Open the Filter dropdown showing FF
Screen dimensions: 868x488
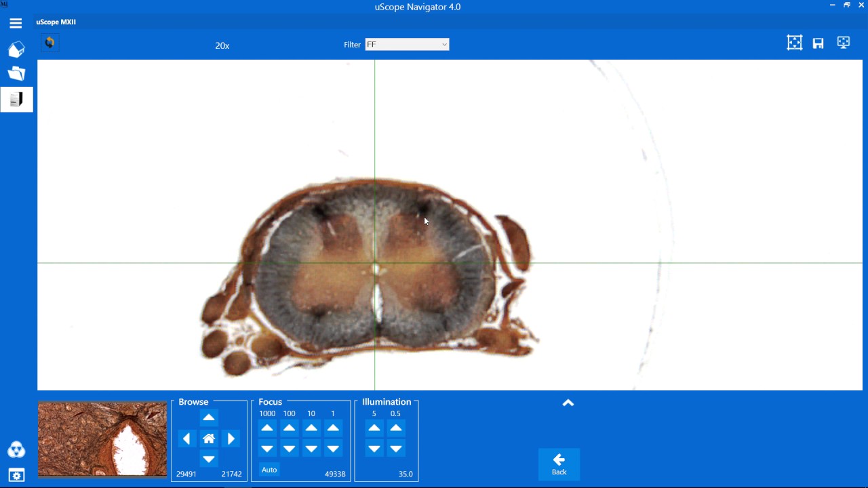click(x=407, y=45)
